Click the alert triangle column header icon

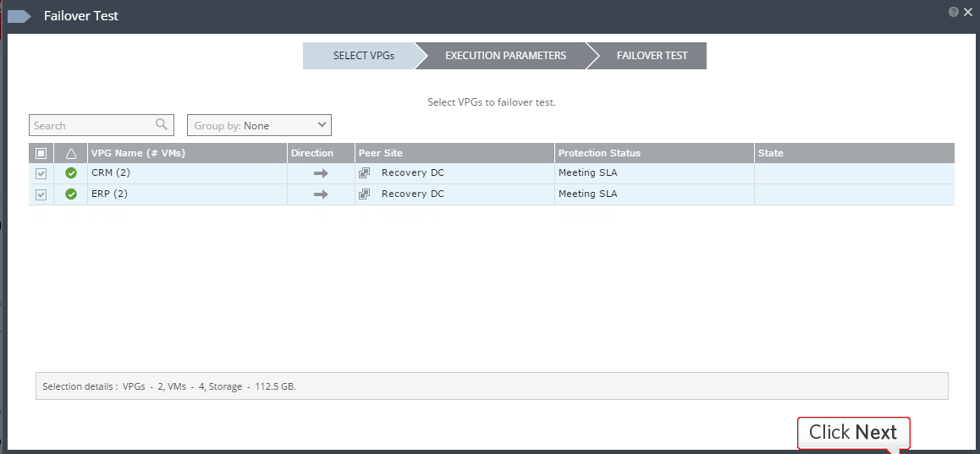[71, 153]
